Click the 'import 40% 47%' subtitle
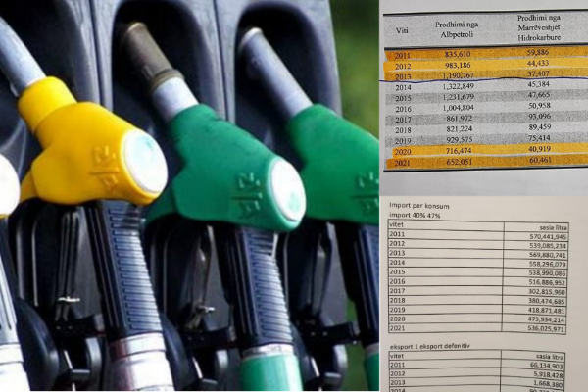This screenshot has height=392, width=588. [x=415, y=216]
